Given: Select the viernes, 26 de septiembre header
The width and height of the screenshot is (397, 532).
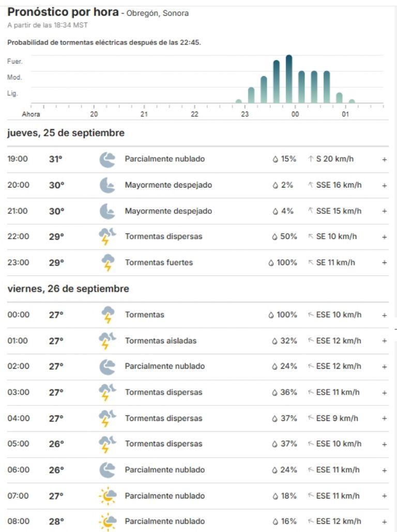Looking at the screenshot, I should (68, 288).
